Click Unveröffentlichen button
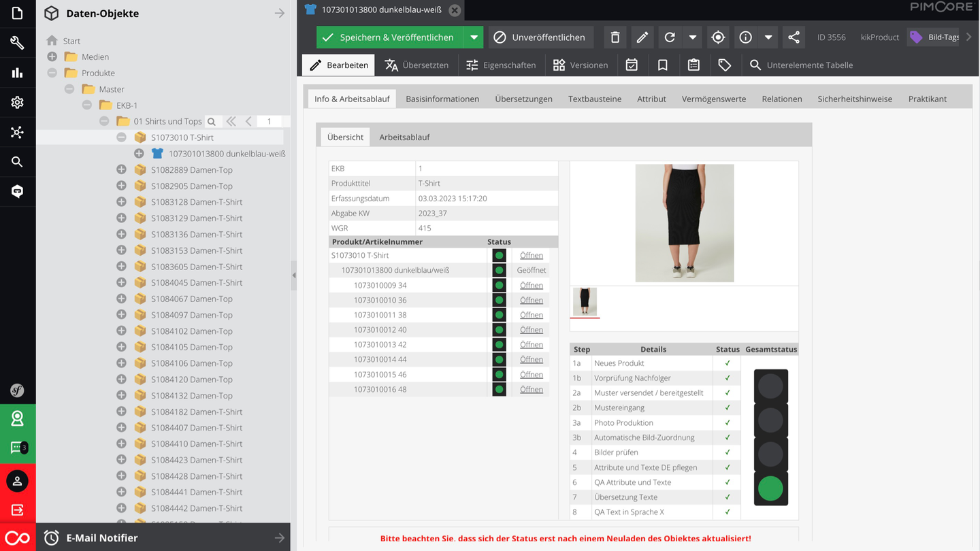The image size is (980, 551). (540, 37)
